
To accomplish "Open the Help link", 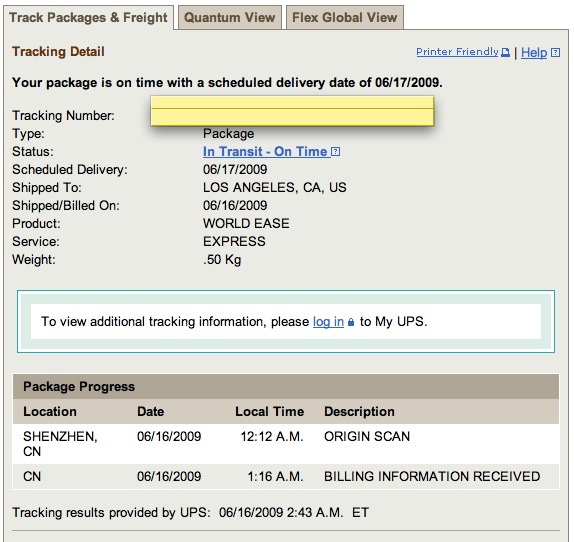I will pos(534,52).
